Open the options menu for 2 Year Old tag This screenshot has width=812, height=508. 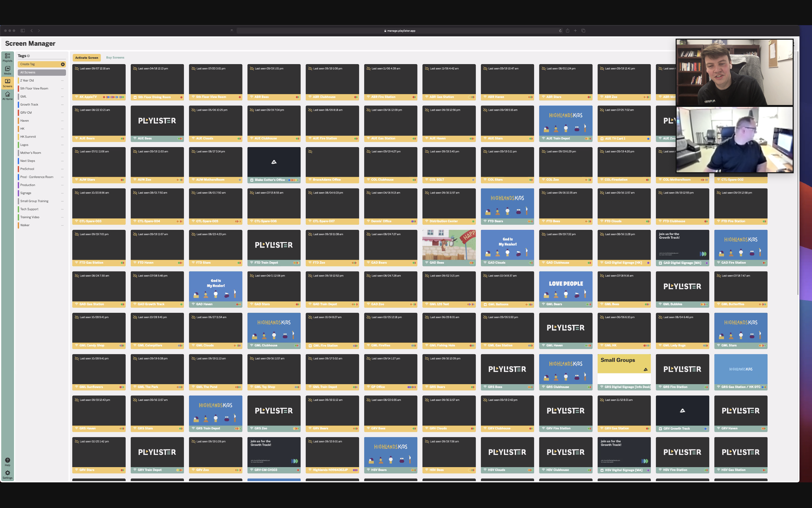point(62,81)
